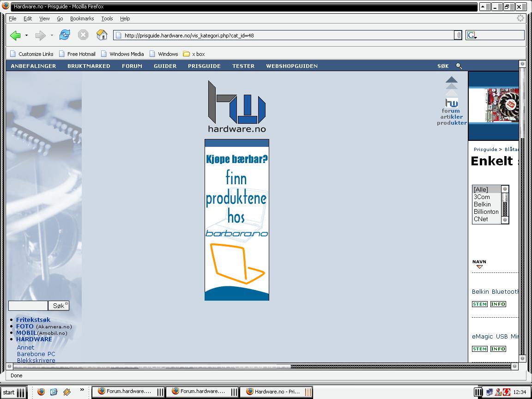Sort by NAVN with the orange triangle
Image resolution: width=532 pixels, height=399 pixels.
479,267
